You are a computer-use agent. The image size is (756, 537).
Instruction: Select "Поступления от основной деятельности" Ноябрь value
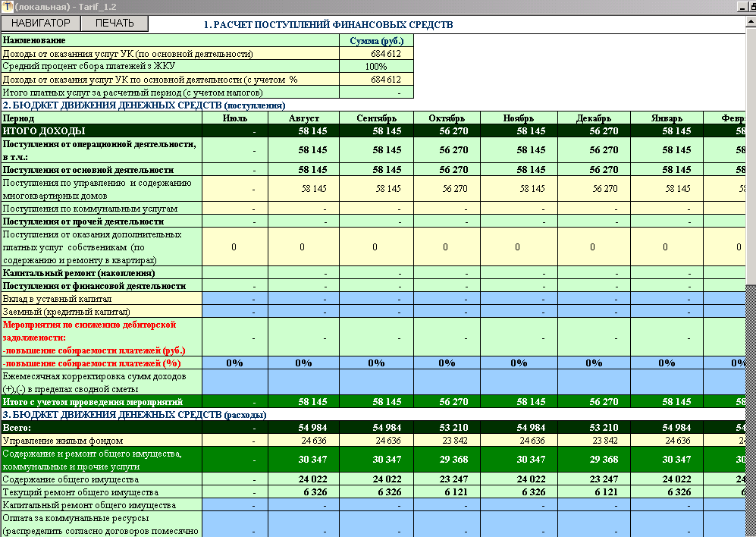pyautogui.click(x=519, y=169)
